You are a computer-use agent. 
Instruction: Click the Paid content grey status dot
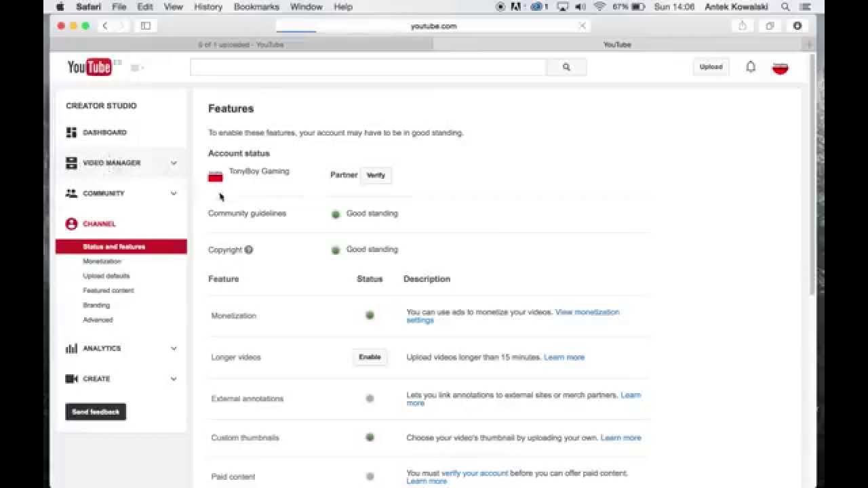(x=370, y=476)
